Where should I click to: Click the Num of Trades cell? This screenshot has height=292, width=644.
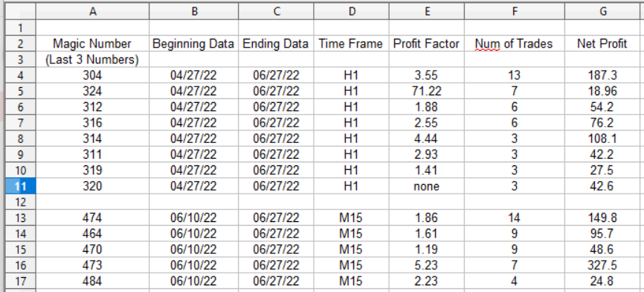click(x=515, y=44)
